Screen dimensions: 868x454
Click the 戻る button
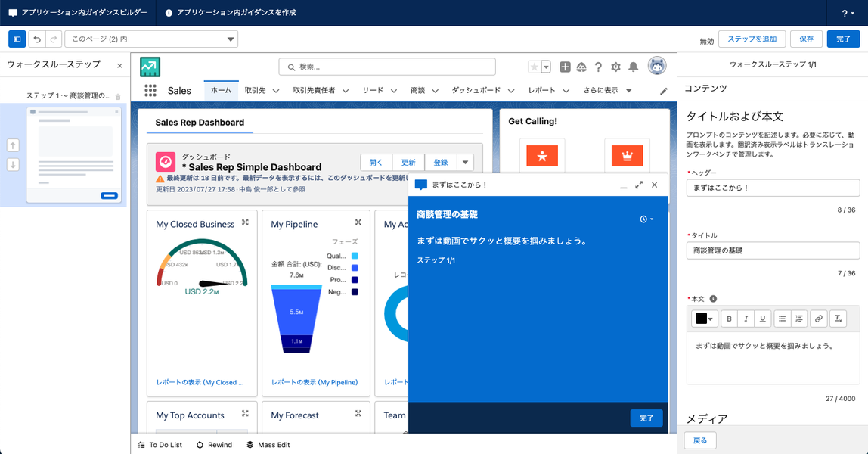pyautogui.click(x=700, y=440)
